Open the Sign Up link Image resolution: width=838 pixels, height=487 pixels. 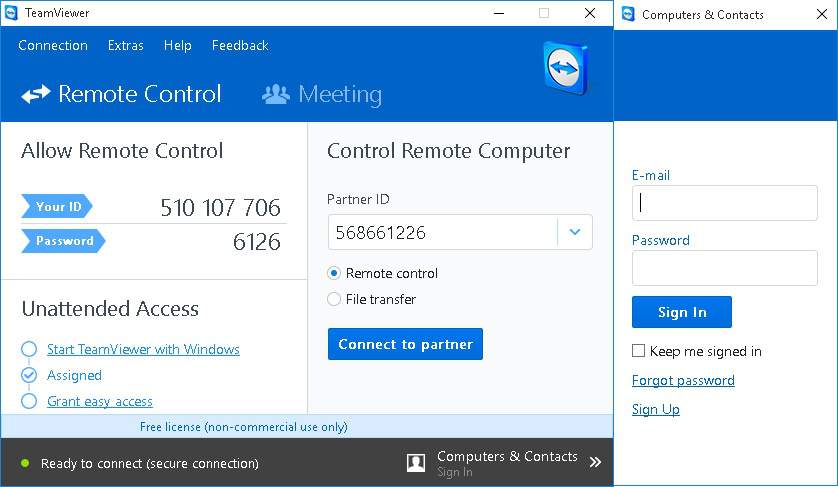656,409
